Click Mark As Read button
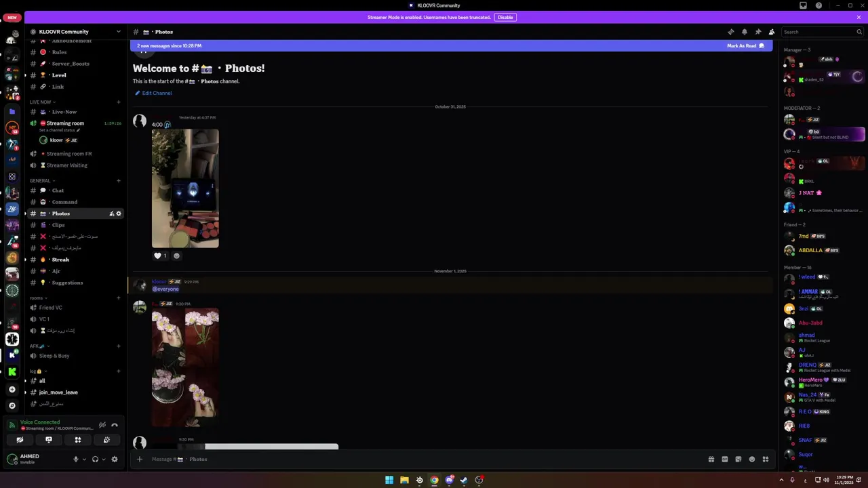Screen dimensions: 868x488 tap(745, 46)
